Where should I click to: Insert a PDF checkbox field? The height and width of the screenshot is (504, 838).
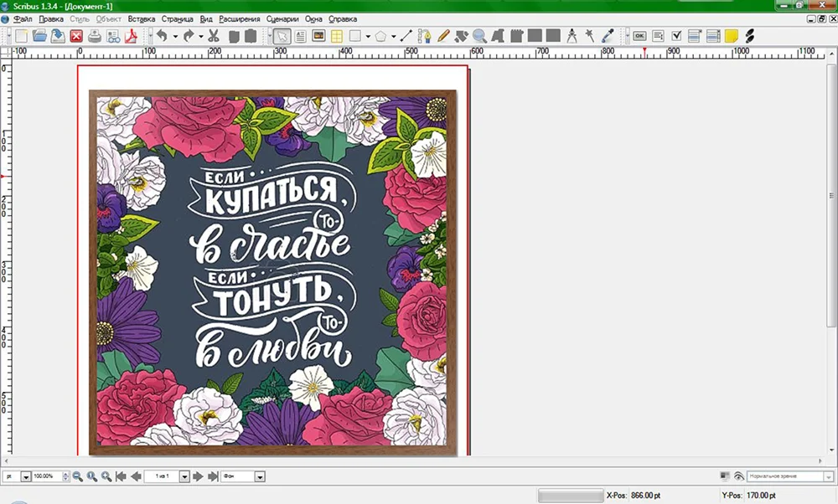677,36
